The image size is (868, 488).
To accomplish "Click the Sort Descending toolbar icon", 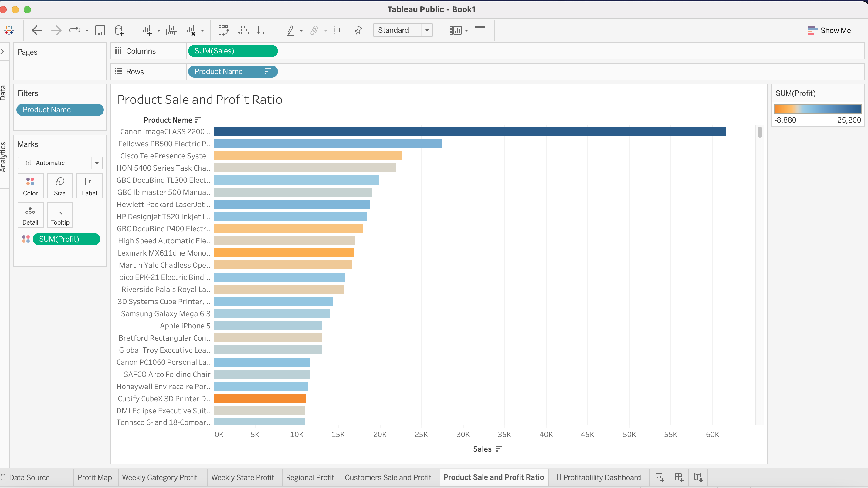I will click(x=263, y=30).
